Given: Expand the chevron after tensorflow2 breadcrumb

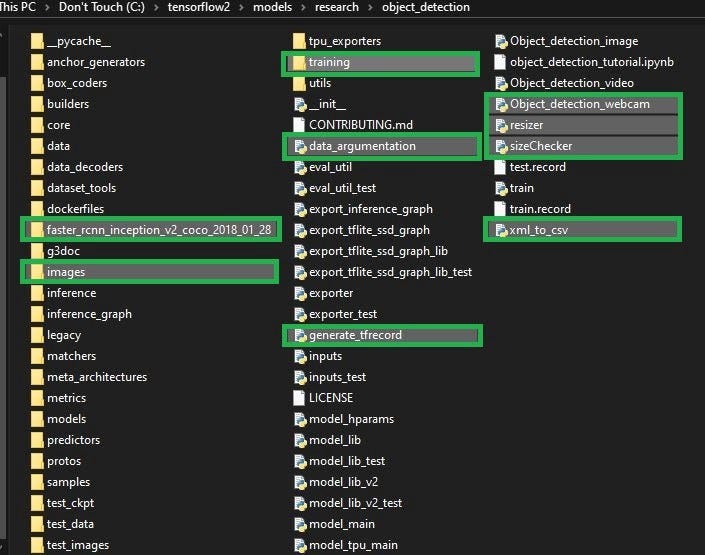Looking at the screenshot, I should pos(241,8).
